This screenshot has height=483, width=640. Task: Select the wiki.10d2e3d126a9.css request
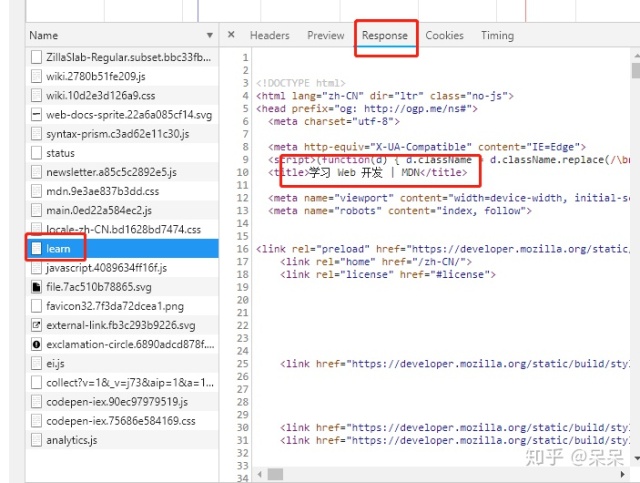point(100,95)
